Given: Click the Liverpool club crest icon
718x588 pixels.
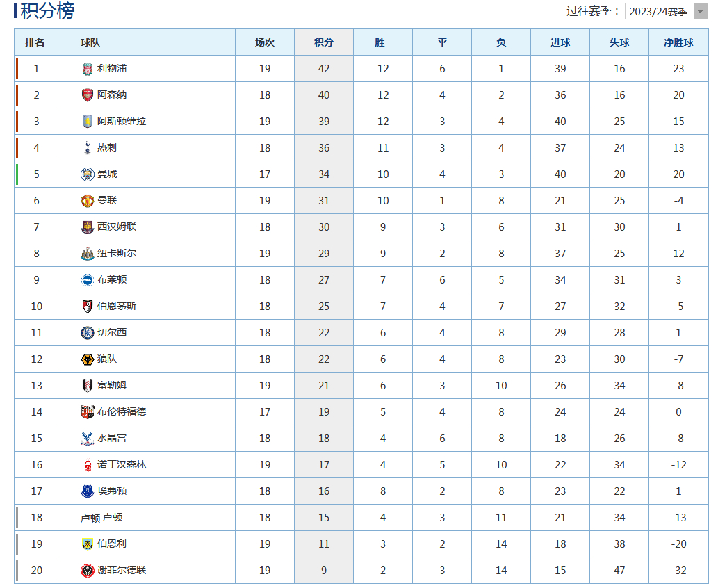Looking at the screenshot, I should pos(88,69).
